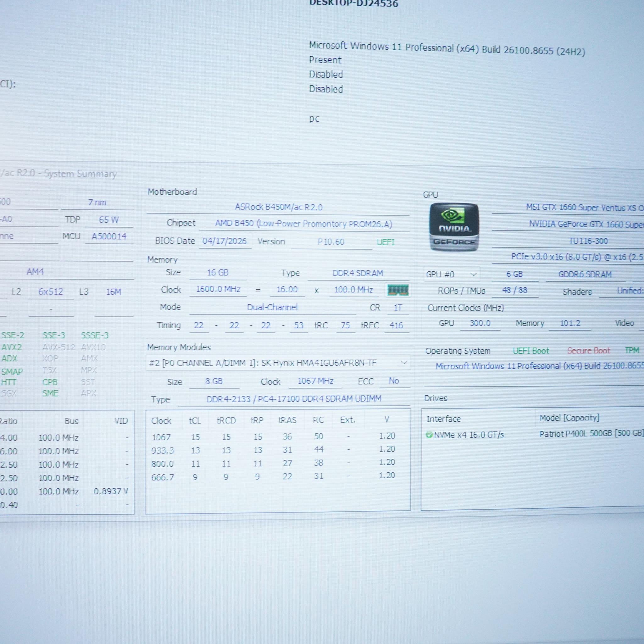Click the green NVMe drive status icon
644x644 pixels.
click(x=429, y=435)
